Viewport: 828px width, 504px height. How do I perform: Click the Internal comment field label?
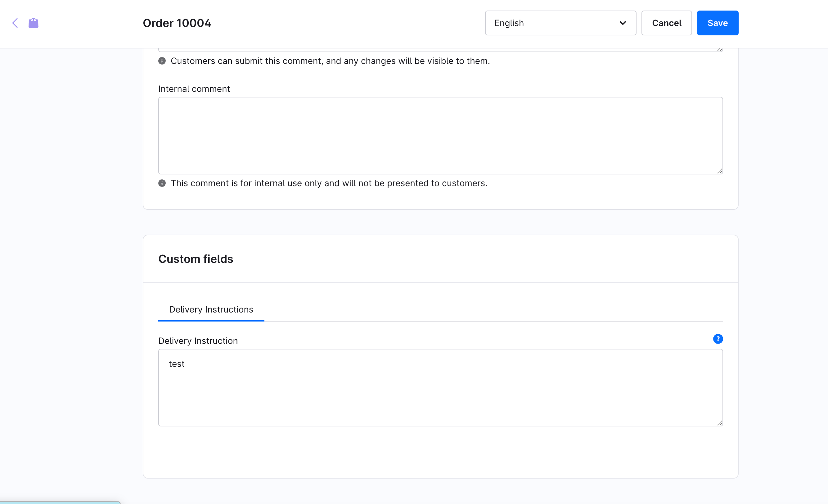(x=194, y=89)
